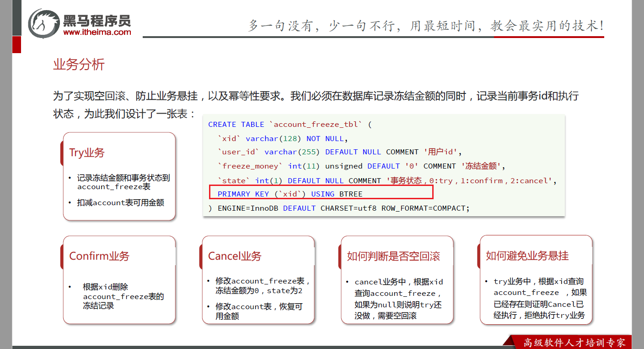This screenshot has height=349, width=644.
Task: Click the Cancel业务 card heading
Action: click(x=235, y=256)
